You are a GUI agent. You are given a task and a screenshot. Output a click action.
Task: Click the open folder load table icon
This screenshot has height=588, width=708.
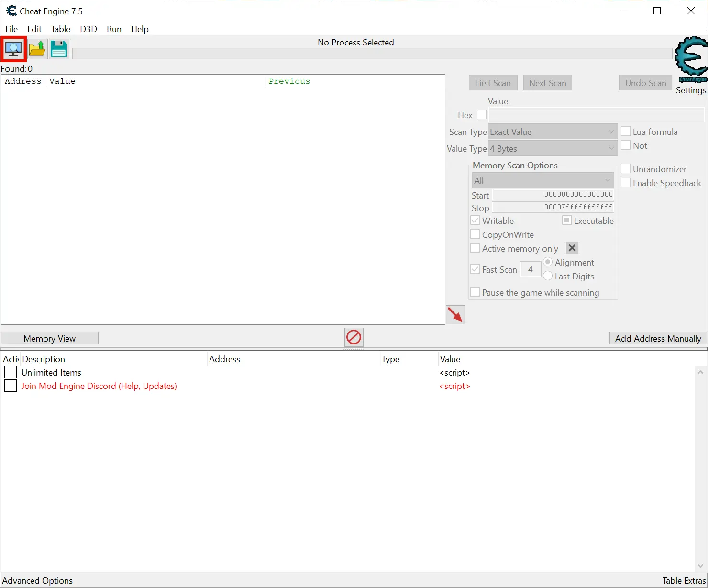[x=37, y=49]
